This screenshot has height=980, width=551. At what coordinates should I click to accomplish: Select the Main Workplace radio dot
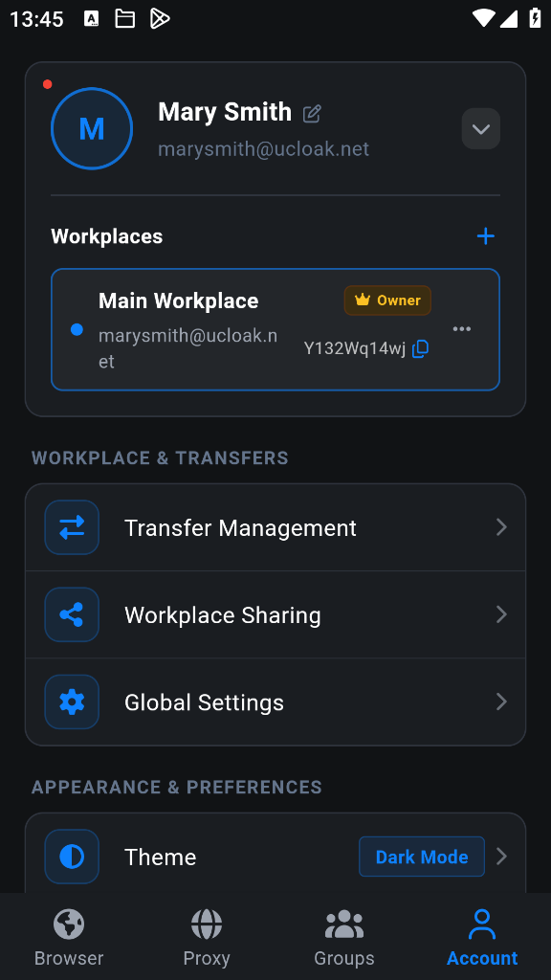tap(77, 329)
